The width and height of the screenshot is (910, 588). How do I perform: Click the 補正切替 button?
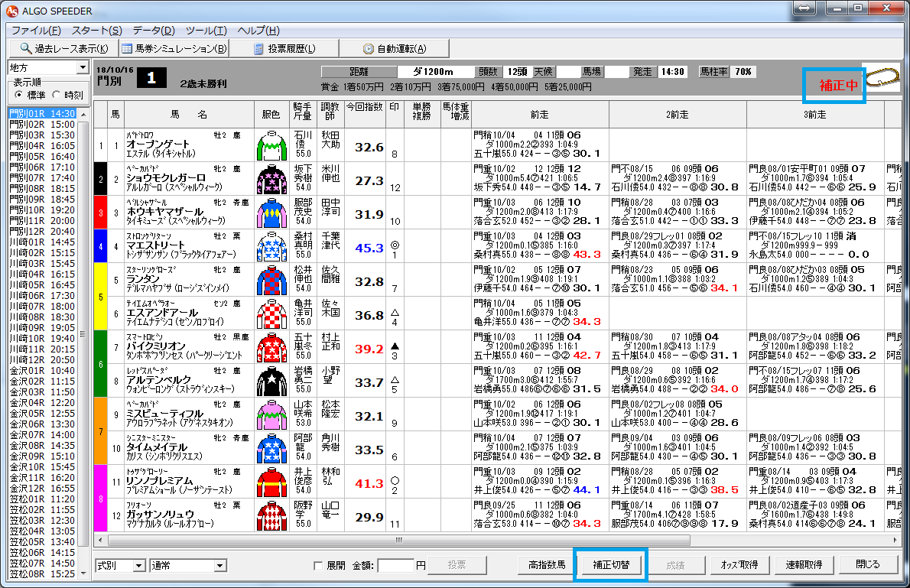[611, 565]
